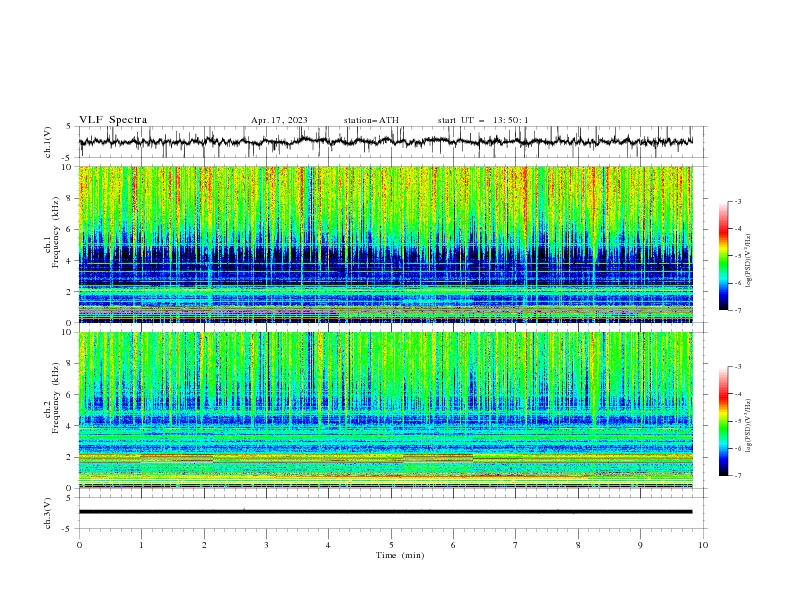Click the 'ch.1(V)' axis label

[x=48, y=142]
